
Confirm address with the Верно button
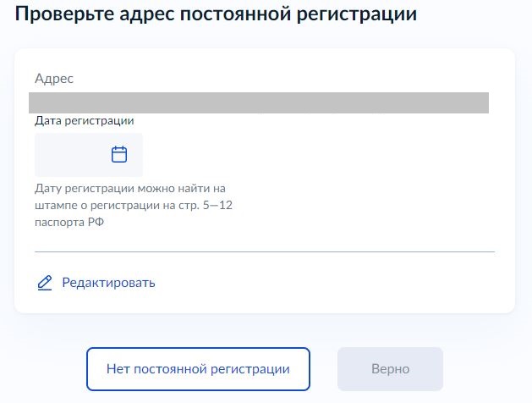coord(390,369)
